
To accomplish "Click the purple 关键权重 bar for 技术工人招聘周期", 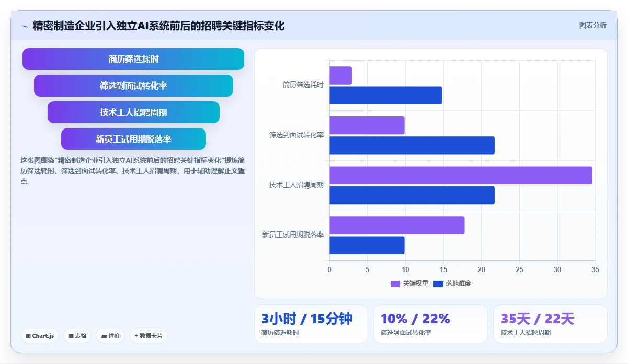I will (x=461, y=175).
